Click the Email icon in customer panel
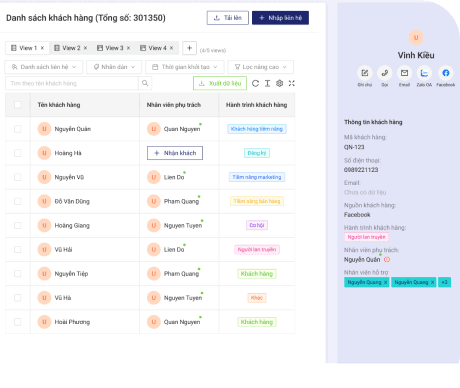Screen dimensions: 460x388 click(404, 73)
